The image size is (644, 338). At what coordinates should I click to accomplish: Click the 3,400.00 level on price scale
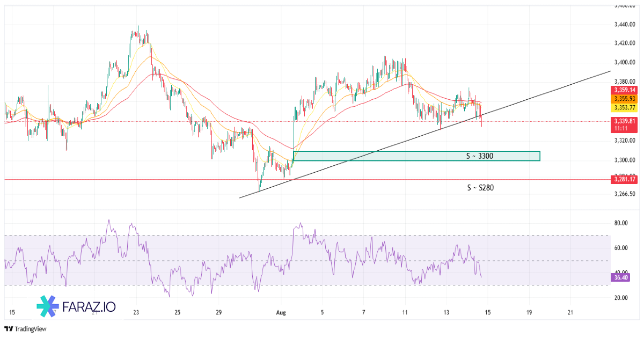pyautogui.click(x=624, y=62)
